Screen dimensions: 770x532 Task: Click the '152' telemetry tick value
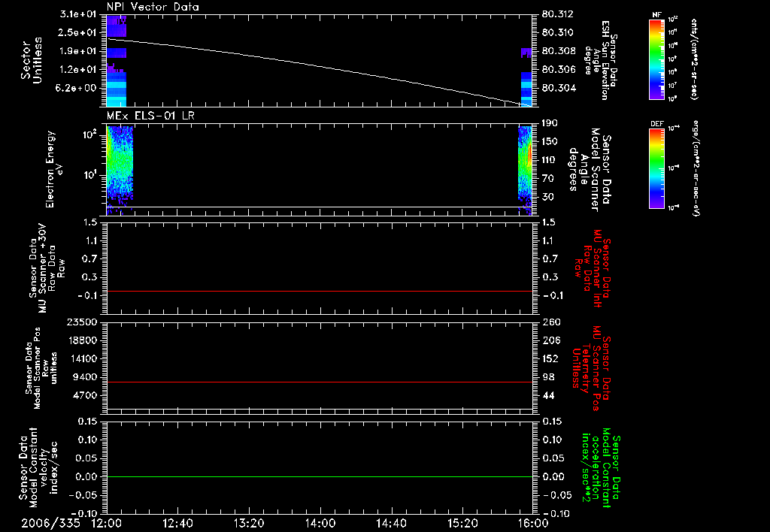[550, 358]
